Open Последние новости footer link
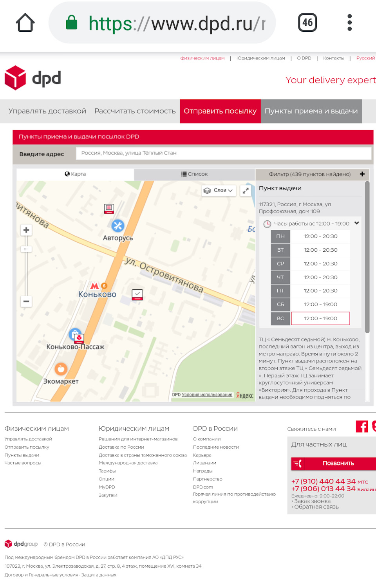This screenshot has height=588, width=376. click(216, 447)
